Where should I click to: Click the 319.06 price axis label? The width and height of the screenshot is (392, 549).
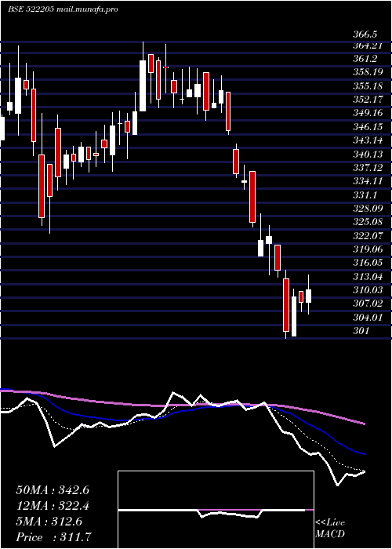pyautogui.click(x=367, y=249)
